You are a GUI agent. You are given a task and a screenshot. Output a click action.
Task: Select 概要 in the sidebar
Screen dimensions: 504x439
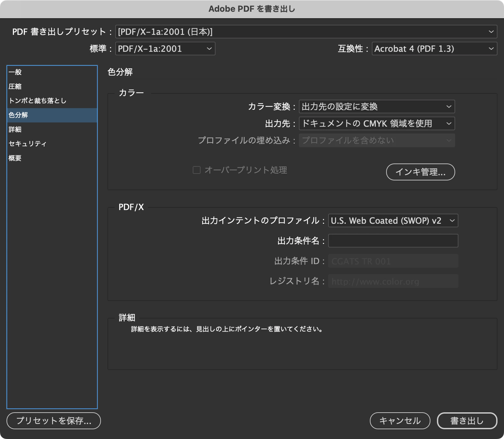[x=52, y=158]
